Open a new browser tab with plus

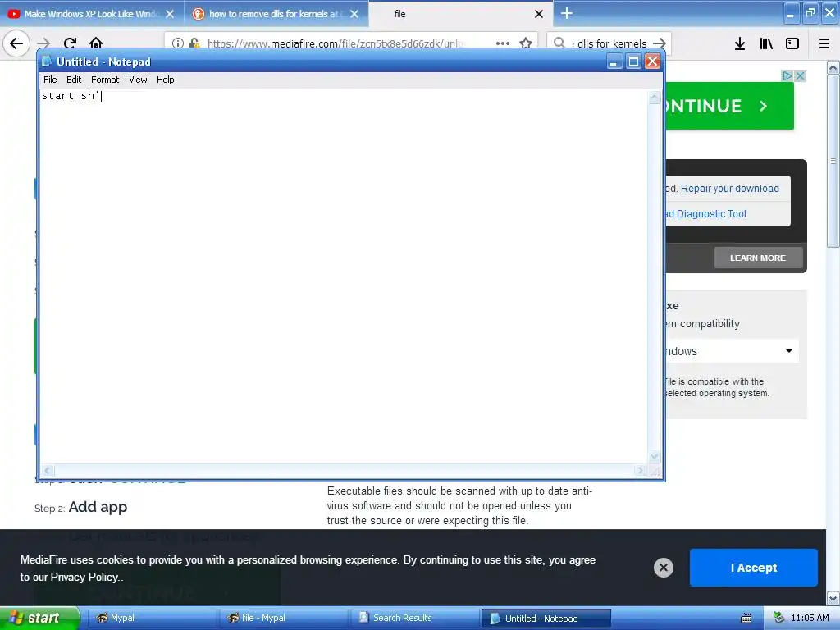(567, 13)
